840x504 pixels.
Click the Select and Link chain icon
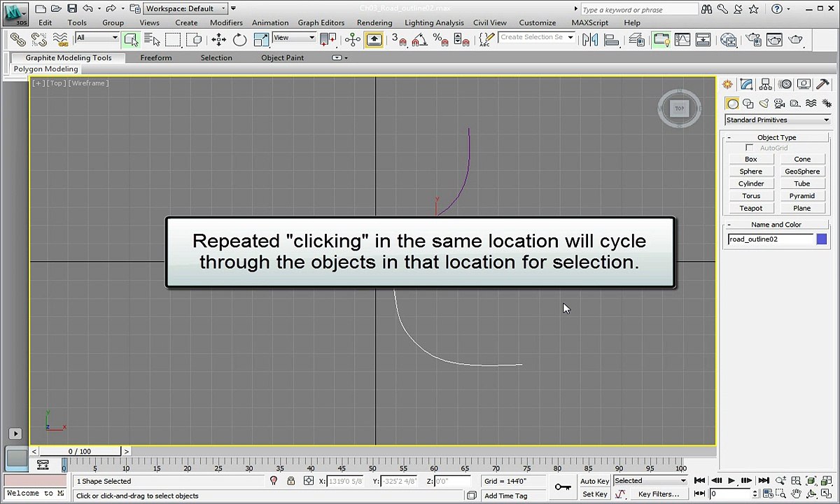18,39
